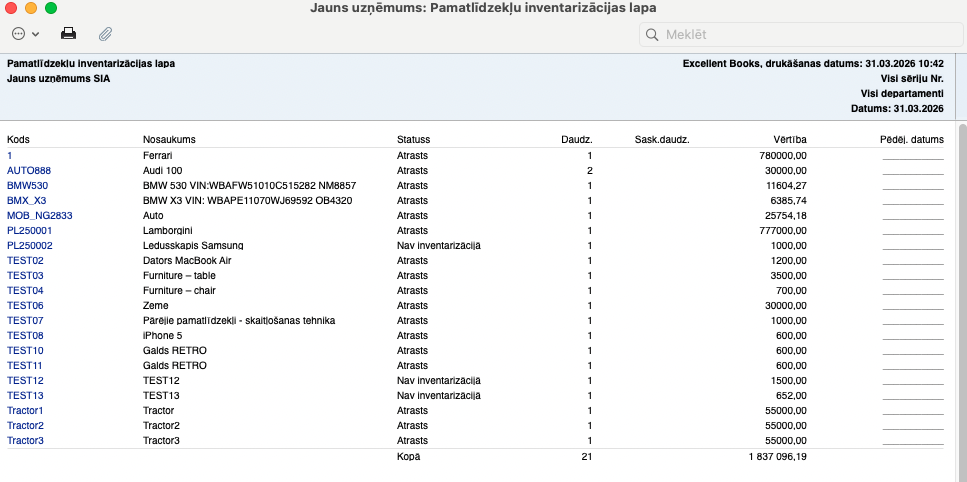The image size is (967, 482).
Task: Click the green fullscreen window button
Action: pos(51,8)
